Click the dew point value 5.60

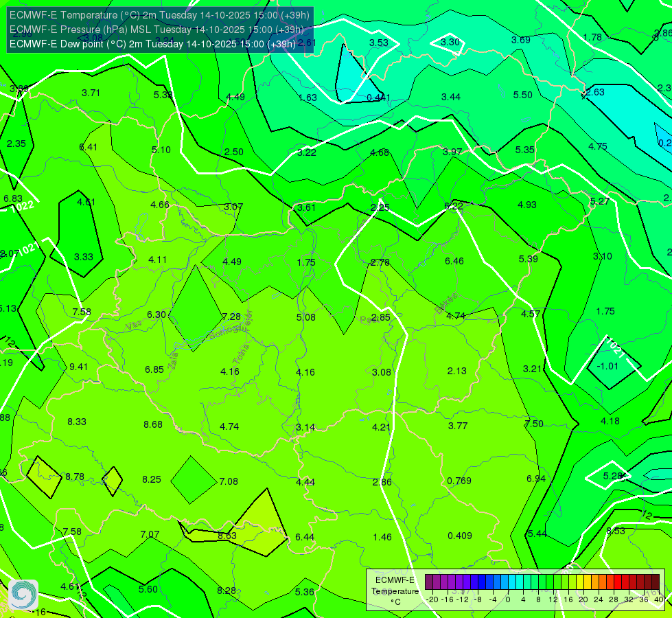click(x=148, y=589)
